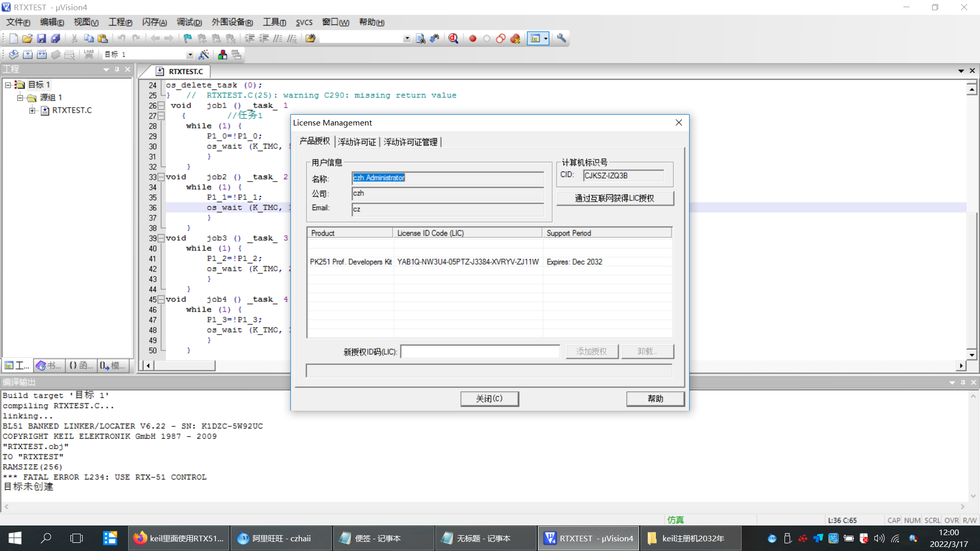Viewport: 980px width, 551px height.
Task: Click the 通过互联网获得LIC授权 button
Action: click(615, 198)
